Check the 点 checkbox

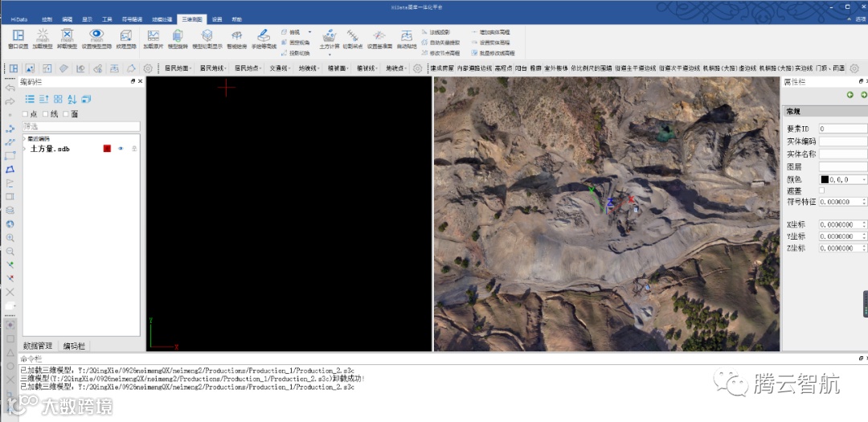25,114
